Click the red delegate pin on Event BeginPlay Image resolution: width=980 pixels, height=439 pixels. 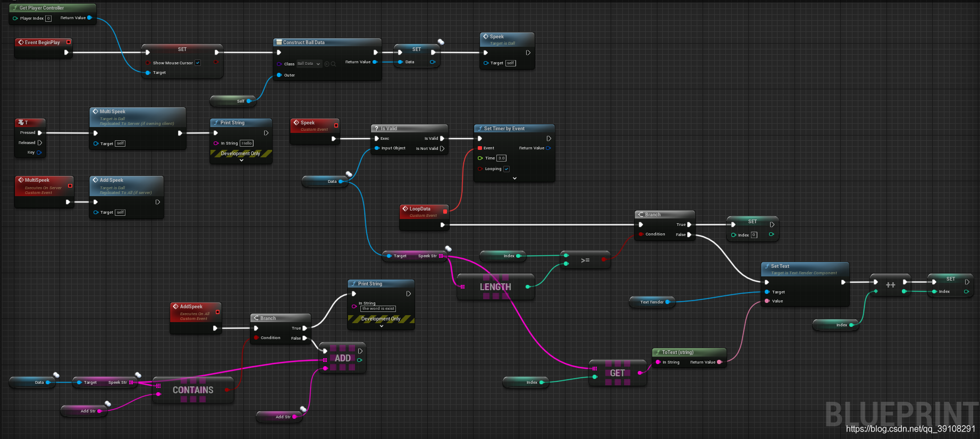point(69,42)
